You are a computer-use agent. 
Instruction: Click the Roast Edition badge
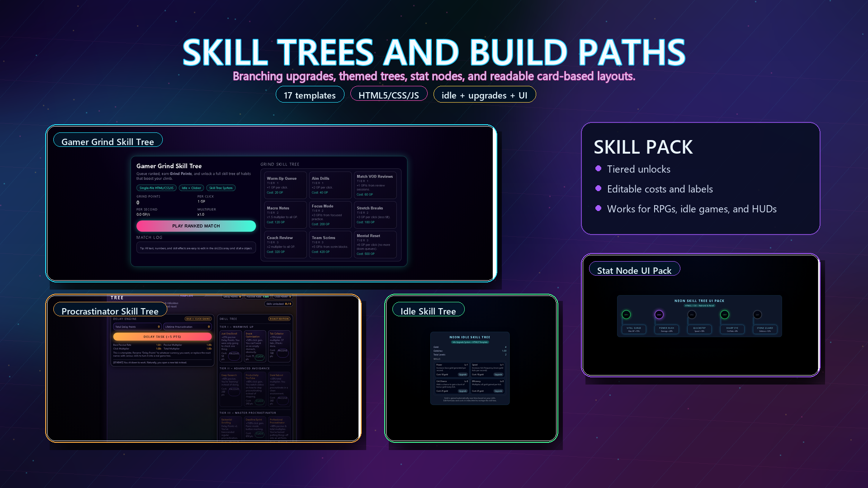(279, 319)
